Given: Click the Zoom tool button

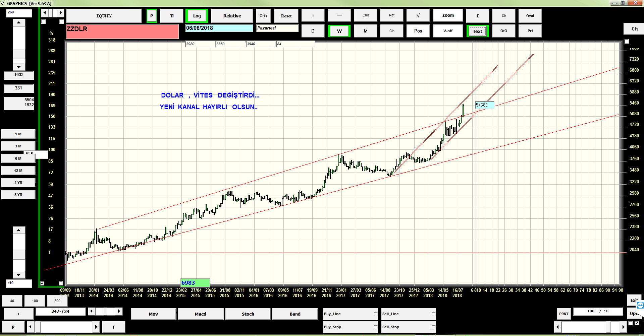Looking at the screenshot, I should pos(448,15).
